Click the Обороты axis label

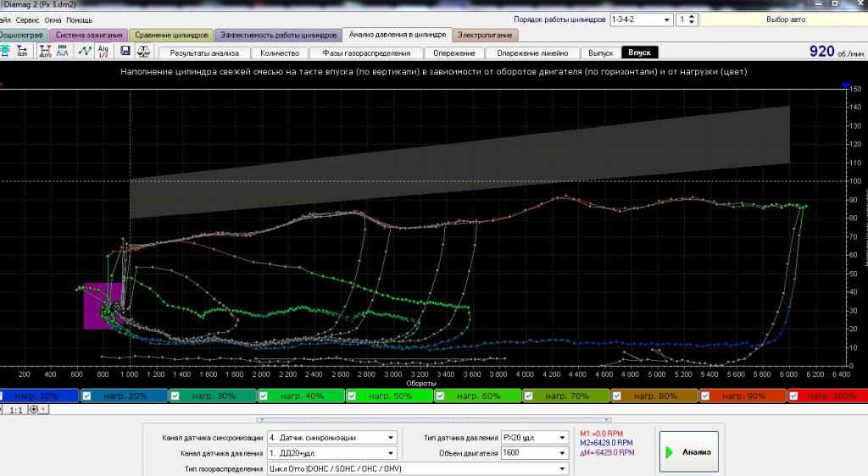420,383
